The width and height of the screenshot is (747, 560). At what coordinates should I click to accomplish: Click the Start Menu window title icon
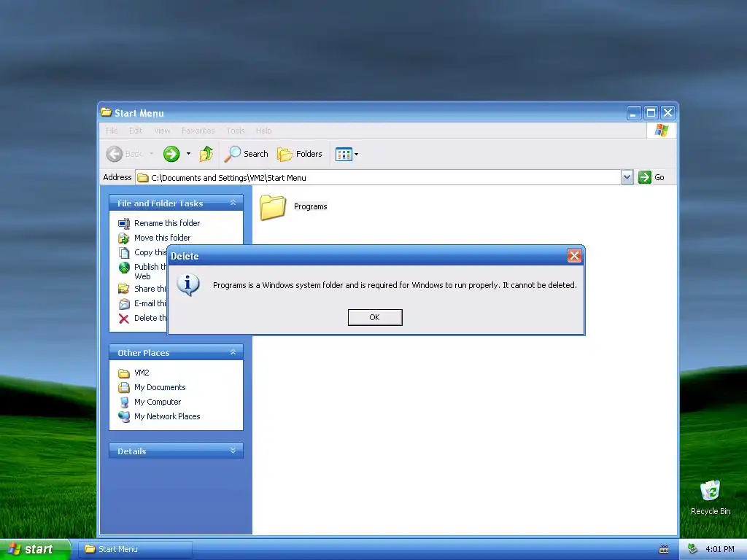[107, 112]
